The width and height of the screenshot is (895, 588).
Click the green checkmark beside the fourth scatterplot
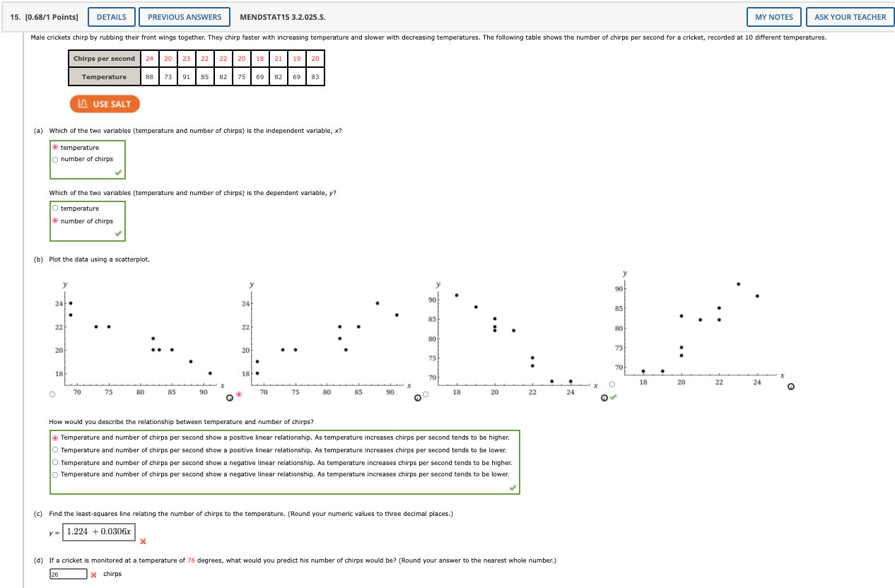click(613, 397)
